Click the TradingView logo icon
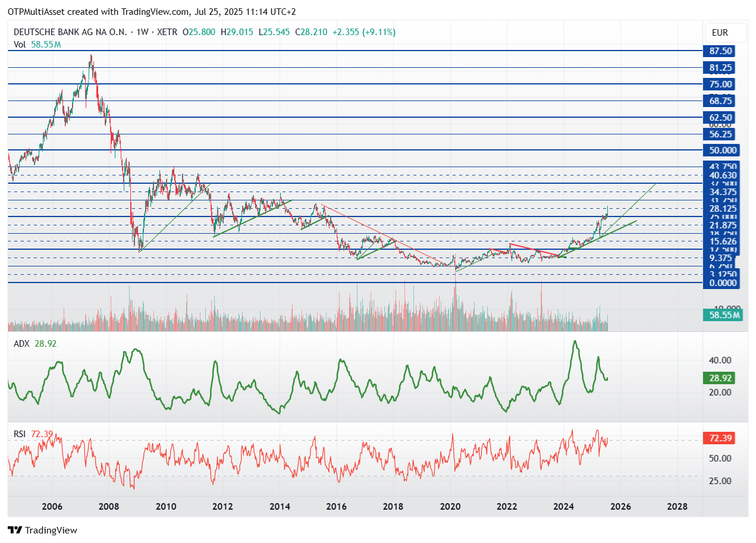 click(15, 530)
